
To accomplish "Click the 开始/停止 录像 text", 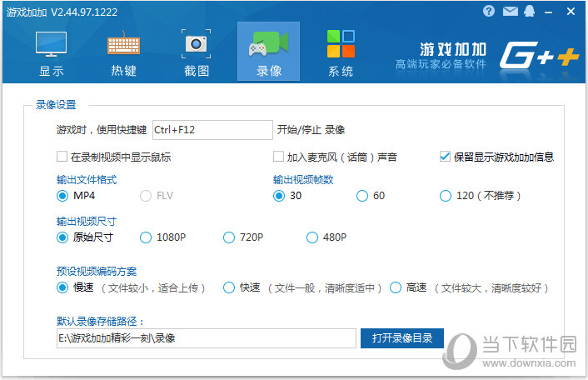I will (311, 130).
